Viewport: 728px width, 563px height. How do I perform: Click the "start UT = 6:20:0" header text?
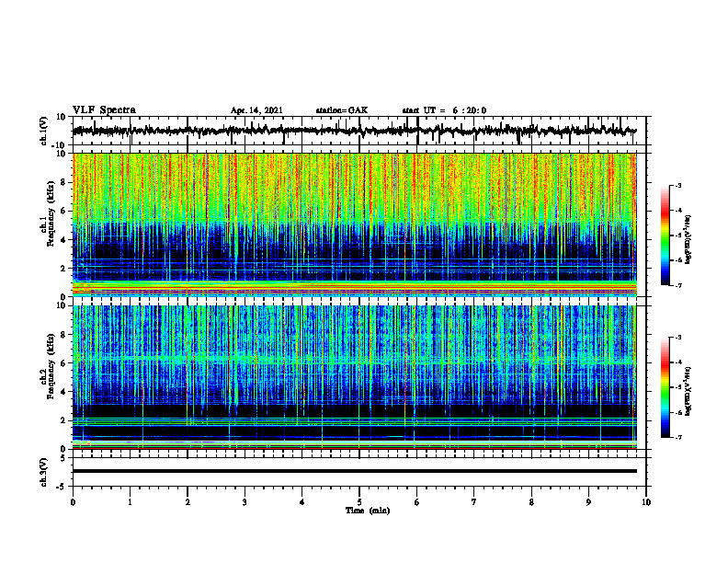click(x=444, y=110)
